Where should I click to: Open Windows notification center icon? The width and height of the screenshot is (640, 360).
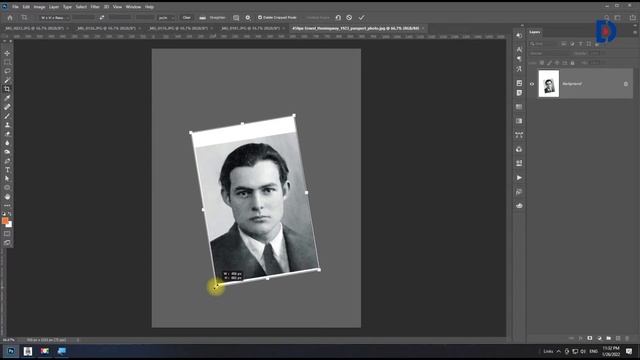[629, 351]
